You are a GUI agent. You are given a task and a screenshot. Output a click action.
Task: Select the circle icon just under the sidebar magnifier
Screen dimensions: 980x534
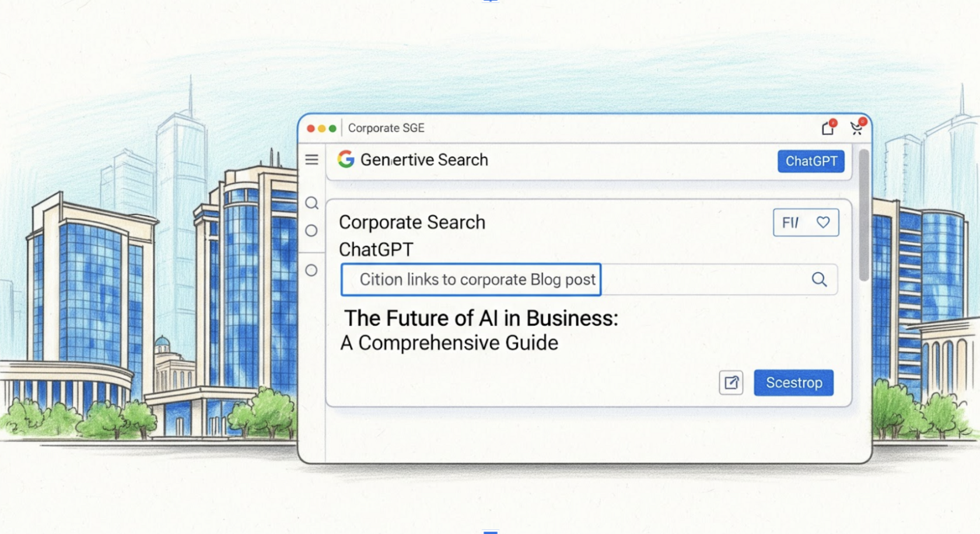point(311,231)
